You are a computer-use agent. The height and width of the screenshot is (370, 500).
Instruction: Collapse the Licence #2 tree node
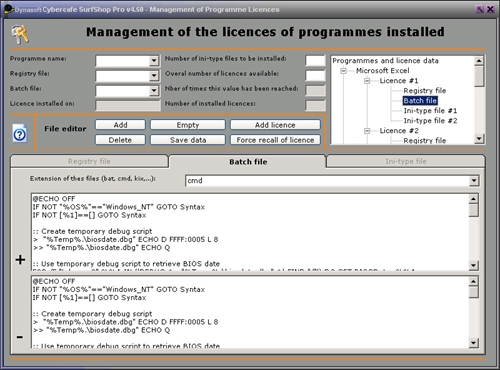click(367, 131)
